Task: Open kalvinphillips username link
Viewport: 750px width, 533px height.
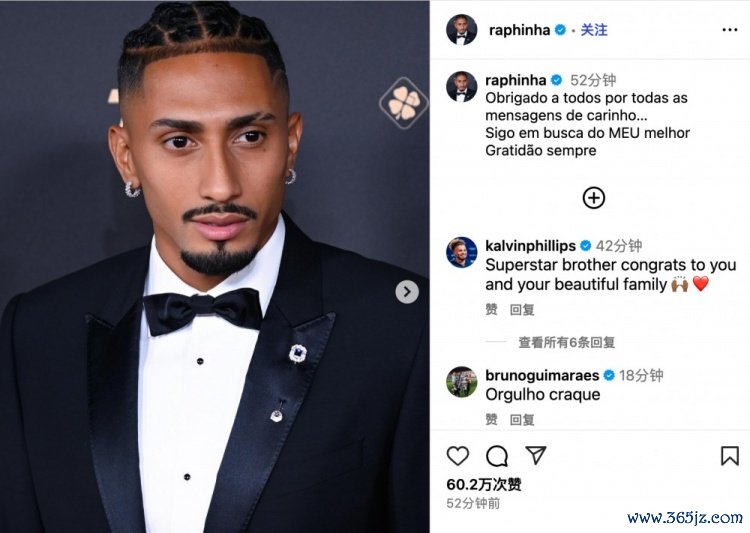Action: click(530, 246)
